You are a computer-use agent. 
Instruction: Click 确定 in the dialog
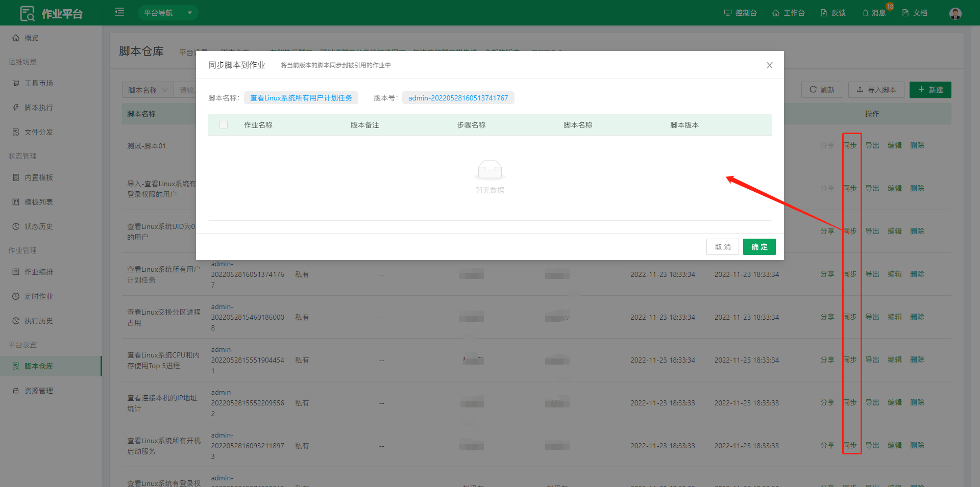(x=759, y=247)
